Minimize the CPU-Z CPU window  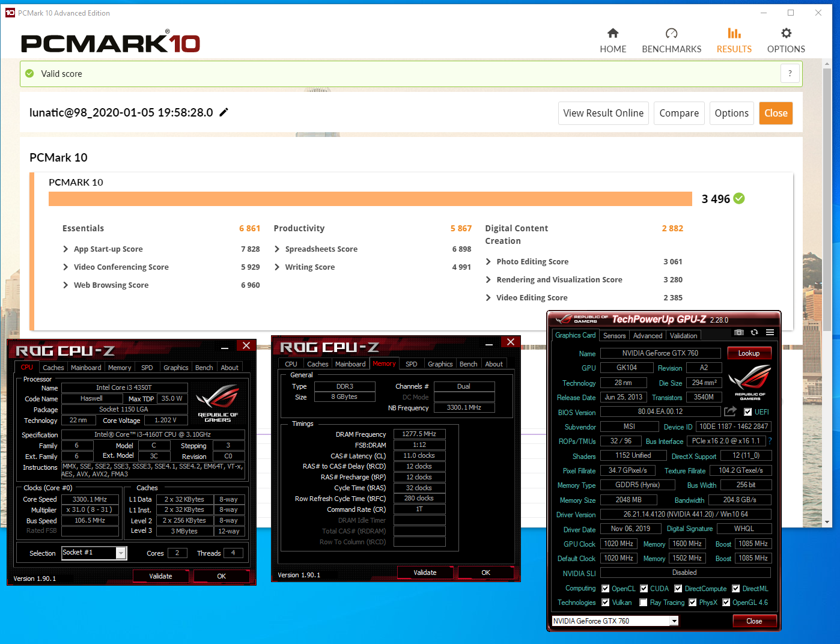coord(225,347)
